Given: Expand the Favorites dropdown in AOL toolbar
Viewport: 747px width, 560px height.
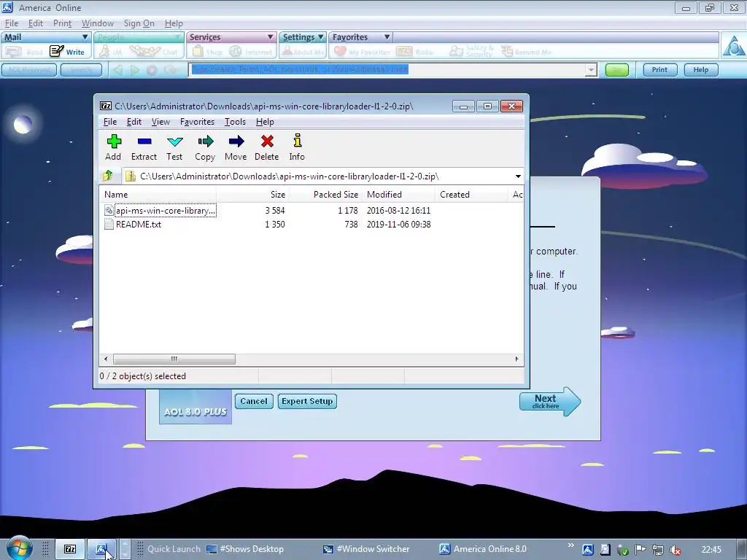Looking at the screenshot, I should 387,37.
